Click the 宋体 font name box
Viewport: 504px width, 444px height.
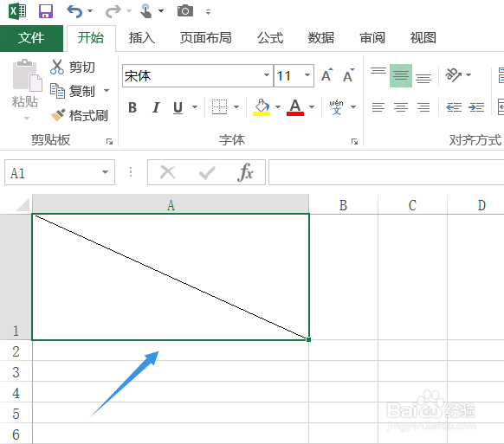[193, 76]
